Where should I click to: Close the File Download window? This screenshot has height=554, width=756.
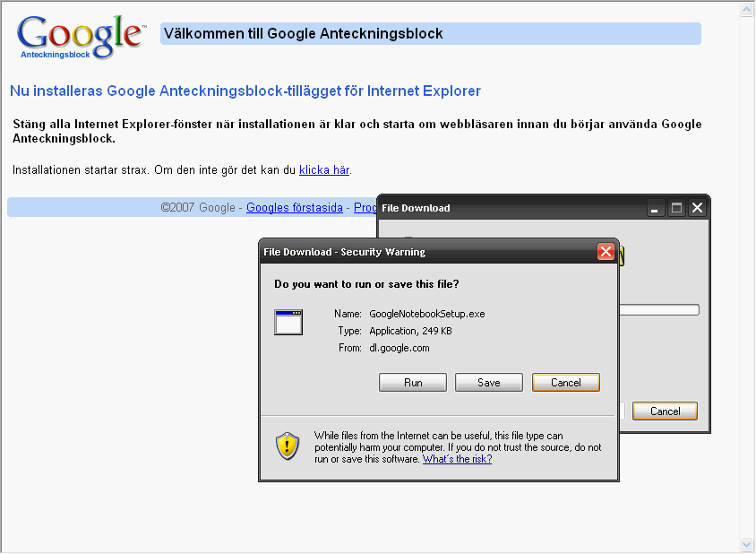coord(697,208)
